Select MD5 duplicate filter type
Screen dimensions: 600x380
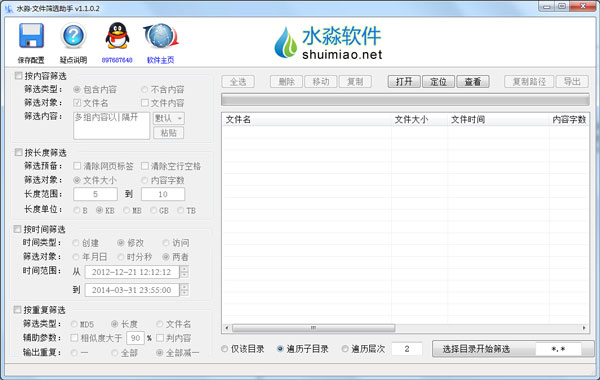click(74, 324)
